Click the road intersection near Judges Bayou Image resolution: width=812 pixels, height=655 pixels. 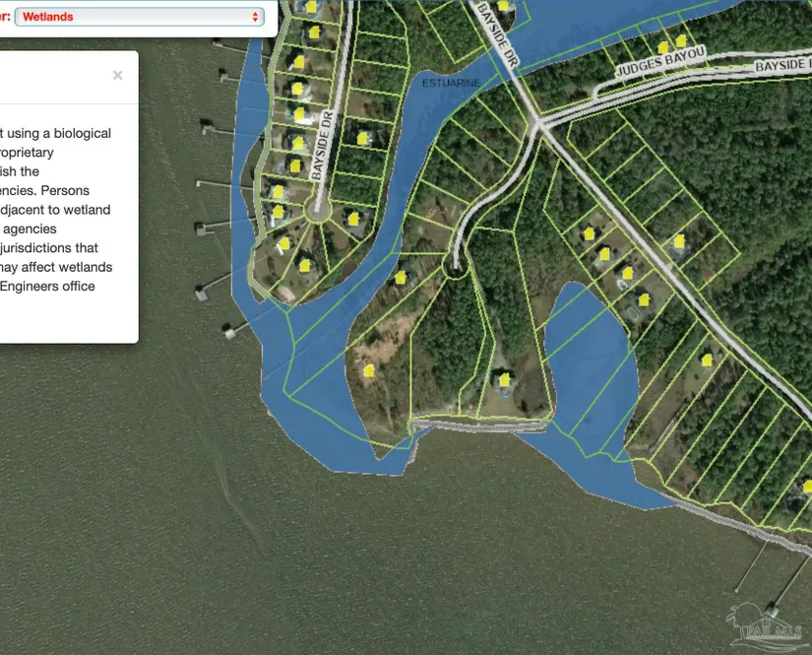(537, 124)
